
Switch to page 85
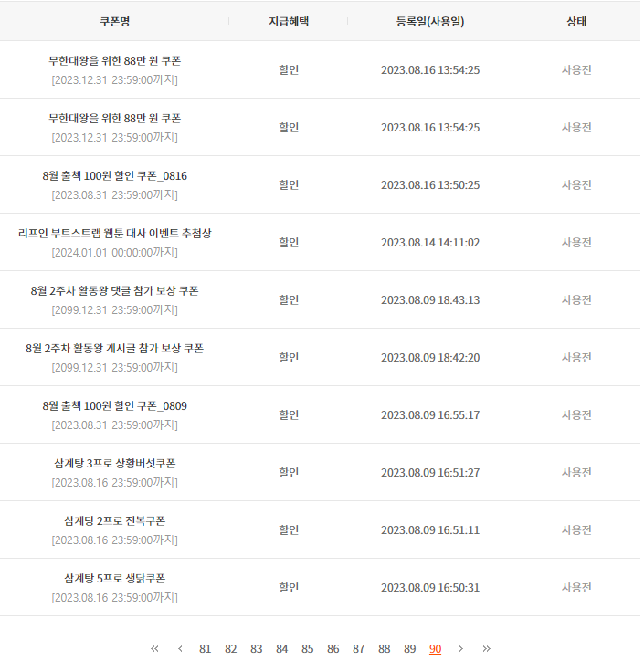click(307, 649)
